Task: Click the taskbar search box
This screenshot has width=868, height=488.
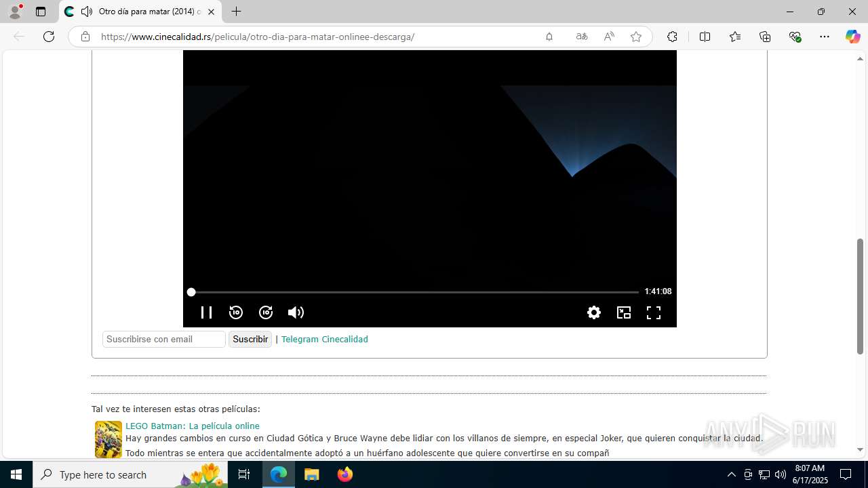Action: [x=130, y=474]
